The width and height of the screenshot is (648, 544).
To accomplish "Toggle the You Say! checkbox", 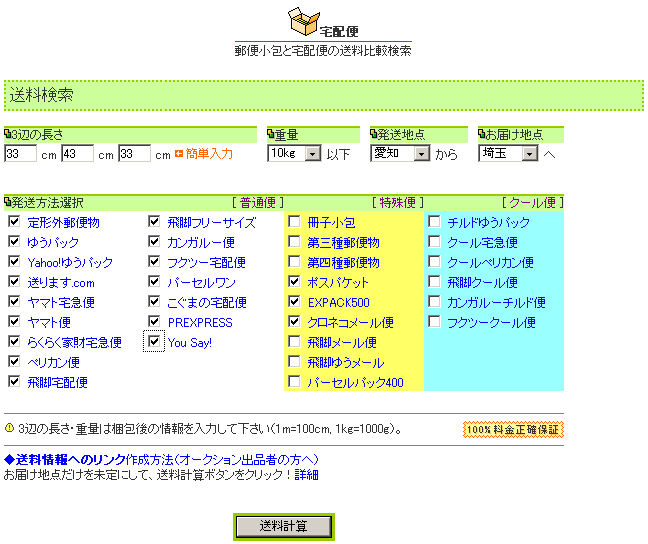I will (x=154, y=342).
